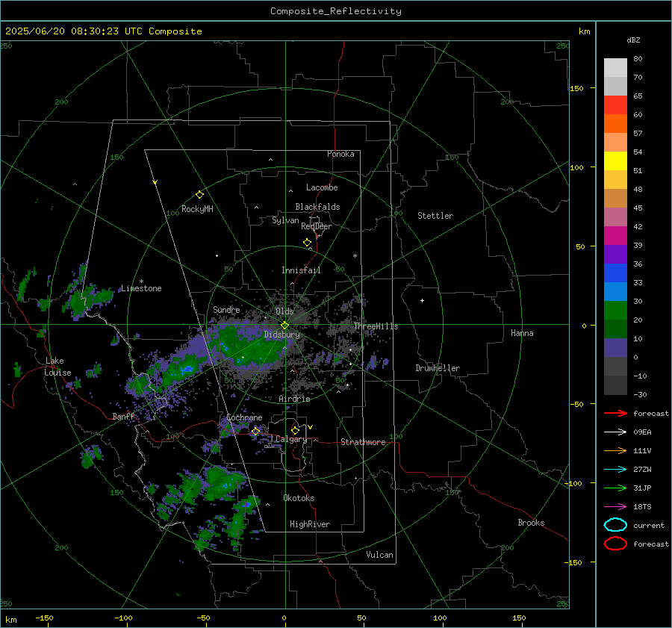Image resolution: width=672 pixels, height=628 pixels.
Task: Choose the magenta 18TS arrow icon
Action: [615, 507]
